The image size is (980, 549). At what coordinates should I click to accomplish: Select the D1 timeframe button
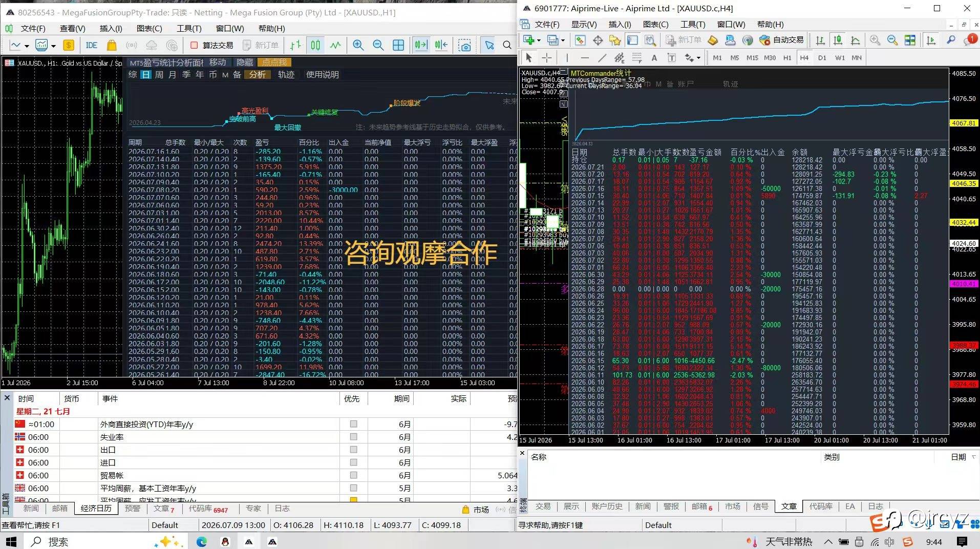click(x=822, y=58)
